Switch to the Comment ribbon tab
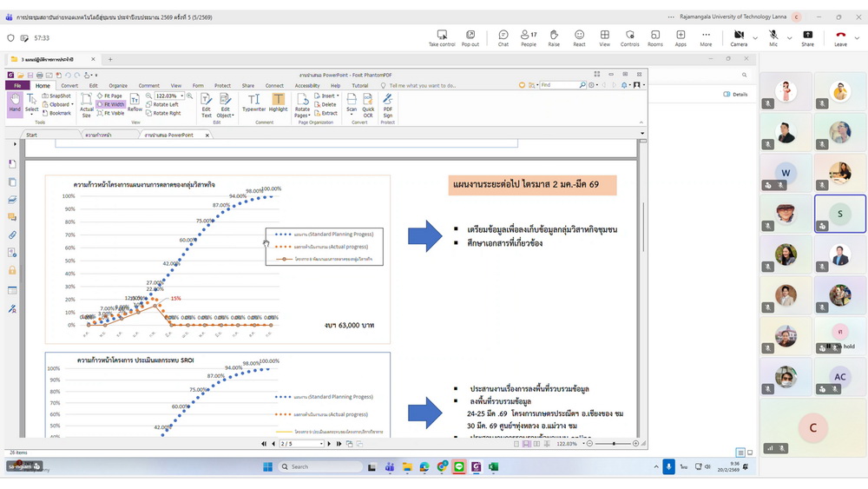This screenshot has height=489, width=868. pyautogui.click(x=148, y=86)
